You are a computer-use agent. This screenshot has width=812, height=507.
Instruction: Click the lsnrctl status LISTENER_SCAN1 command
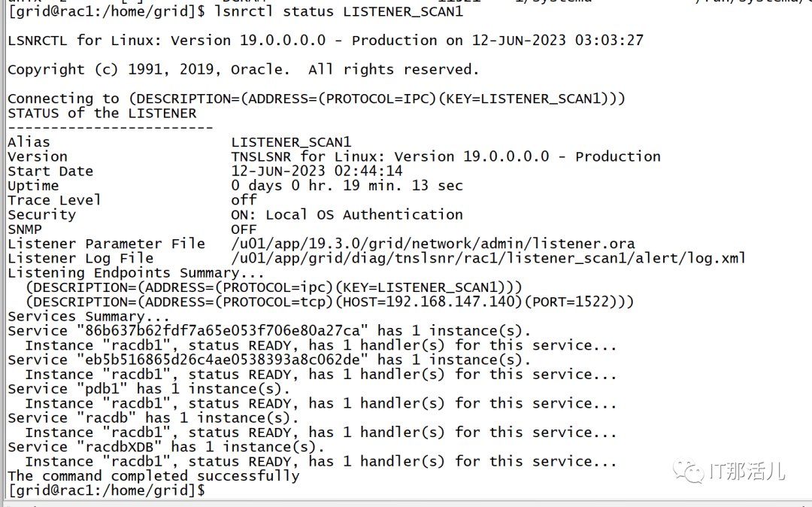[338, 11]
